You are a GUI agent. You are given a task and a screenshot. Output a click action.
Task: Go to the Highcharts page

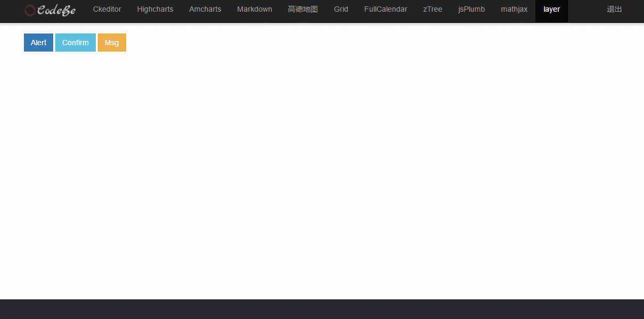155,10
